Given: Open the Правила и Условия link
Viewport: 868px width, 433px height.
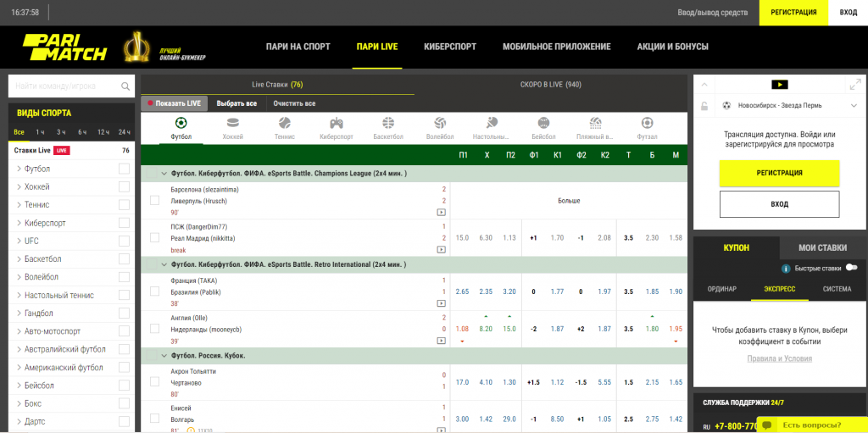Looking at the screenshot, I should 780,358.
